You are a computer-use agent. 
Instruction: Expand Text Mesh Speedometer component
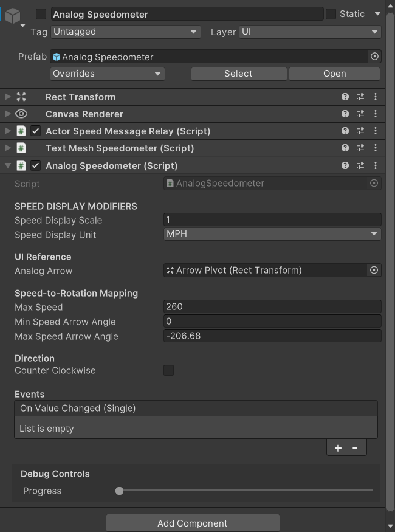point(8,148)
